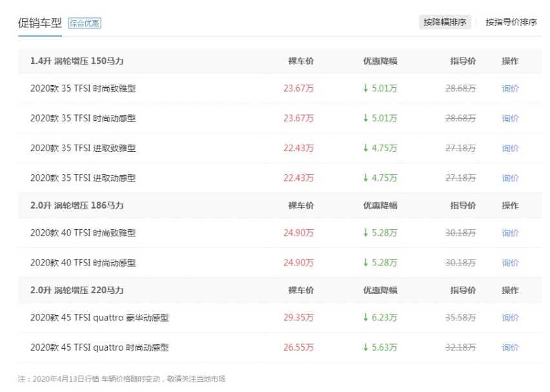The width and height of the screenshot is (550, 392).
Task: Click 22.43万 price of 35 TFSI 进取致雅型
Action: (x=298, y=148)
